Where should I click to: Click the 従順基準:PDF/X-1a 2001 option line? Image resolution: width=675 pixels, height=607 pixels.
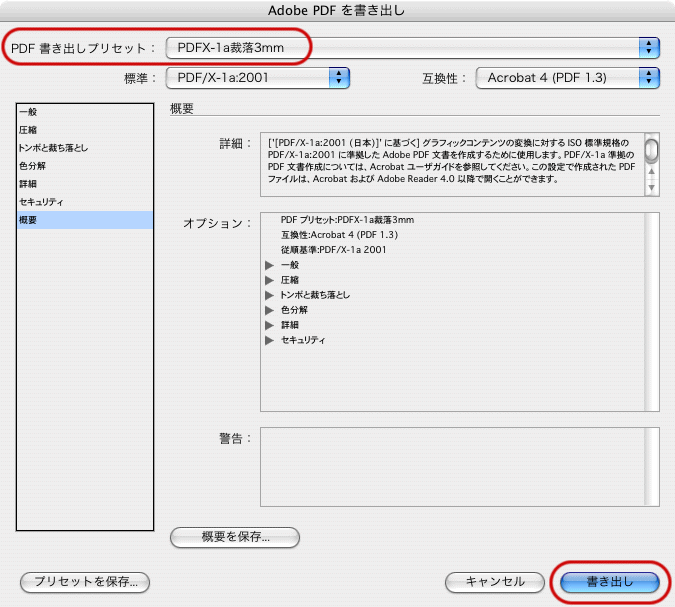point(334,250)
